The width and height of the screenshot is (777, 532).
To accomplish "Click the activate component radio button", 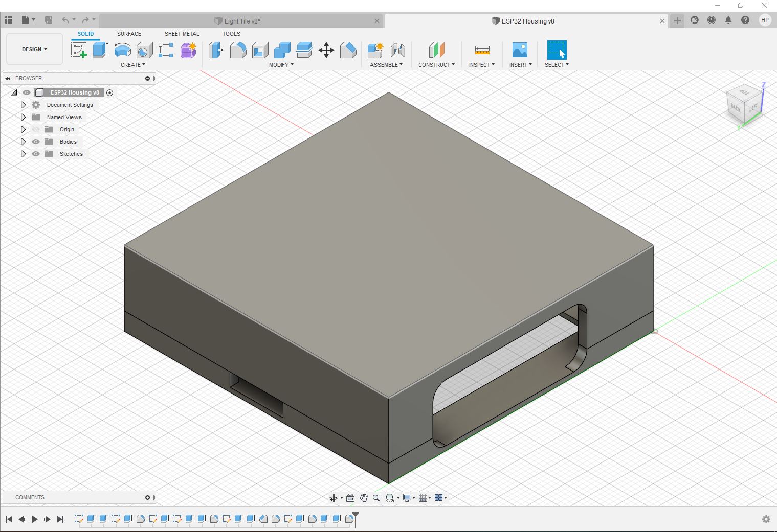I will point(109,92).
